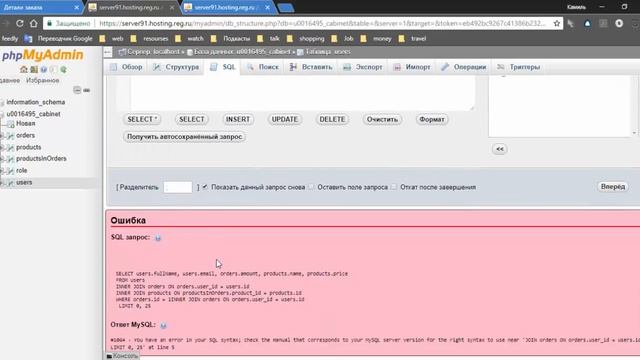Open the Консоль console bar
The image size is (640, 360).
coord(122,356)
